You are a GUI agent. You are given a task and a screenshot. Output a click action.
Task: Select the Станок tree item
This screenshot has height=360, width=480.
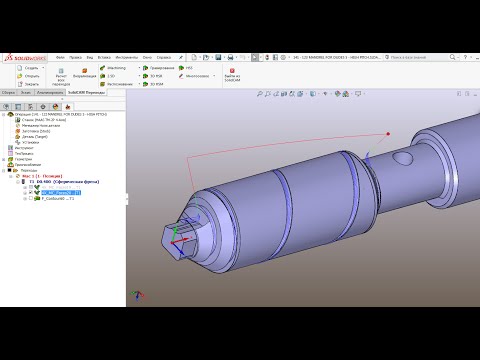click(41, 120)
